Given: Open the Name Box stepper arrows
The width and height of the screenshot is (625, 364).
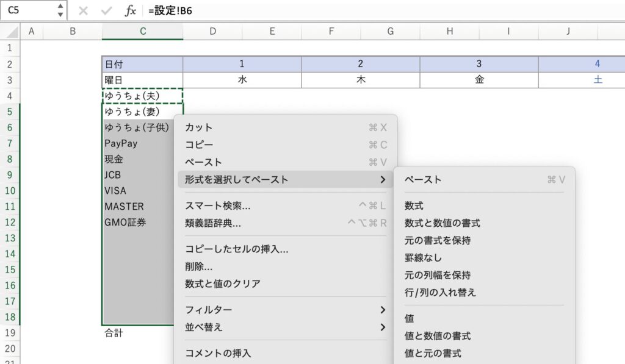Looking at the screenshot, I should coord(60,10).
